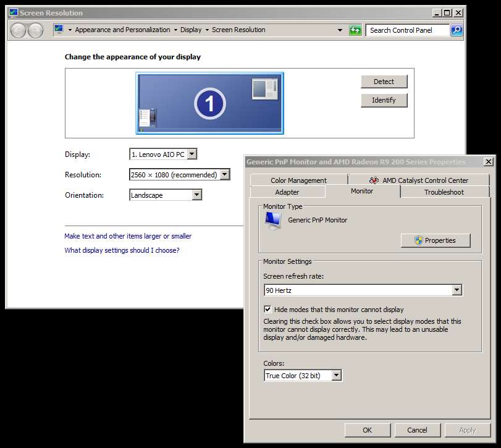This screenshot has width=501, height=448.
Task: Click the magnifier Search icon
Action: click(457, 30)
